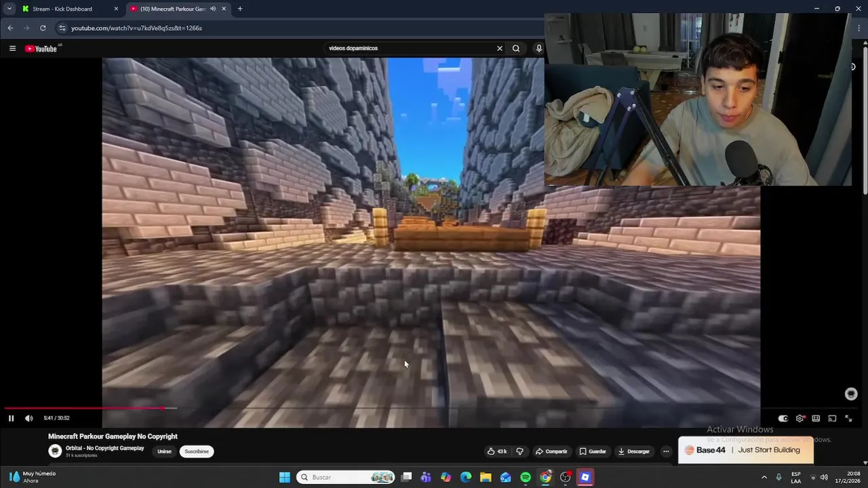Open a new browser tab
This screenshot has width=868, height=488.
click(240, 9)
